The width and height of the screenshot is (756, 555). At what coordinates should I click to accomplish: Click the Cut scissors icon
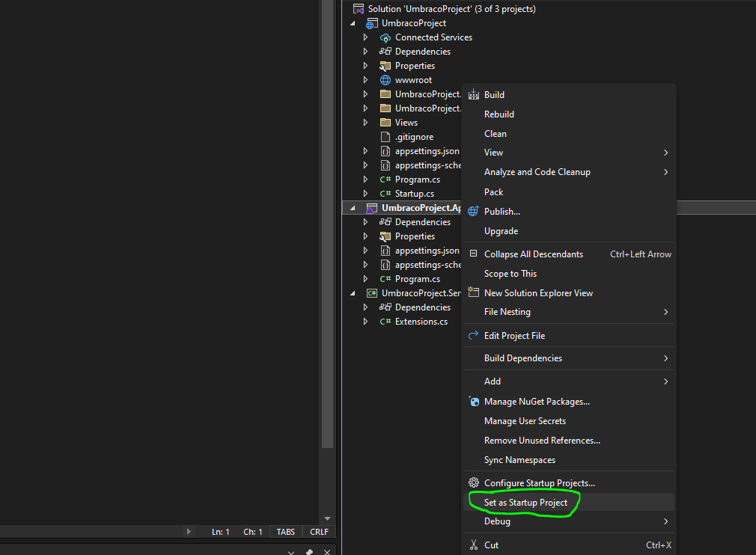474,545
